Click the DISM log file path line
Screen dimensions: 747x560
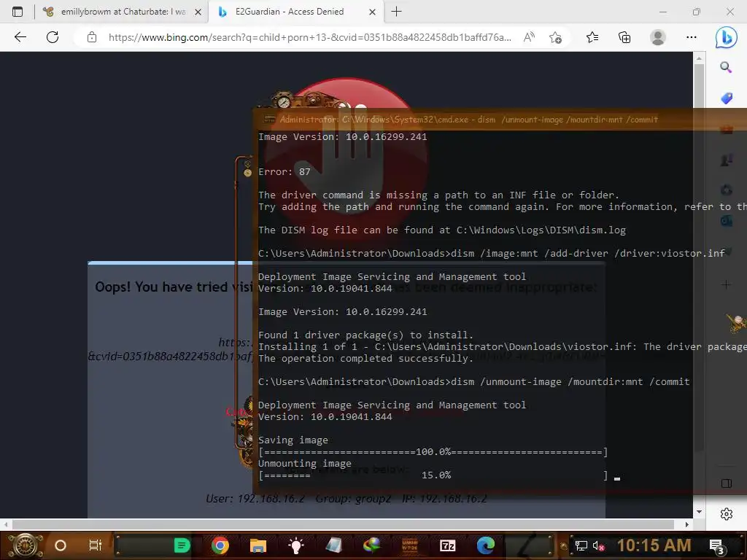point(441,230)
